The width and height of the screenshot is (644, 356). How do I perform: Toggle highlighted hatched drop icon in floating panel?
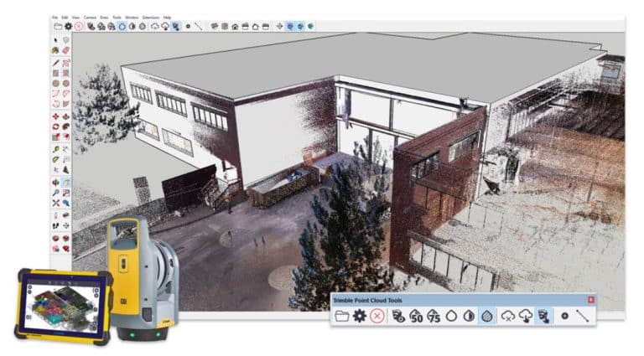click(x=486, y=317)
